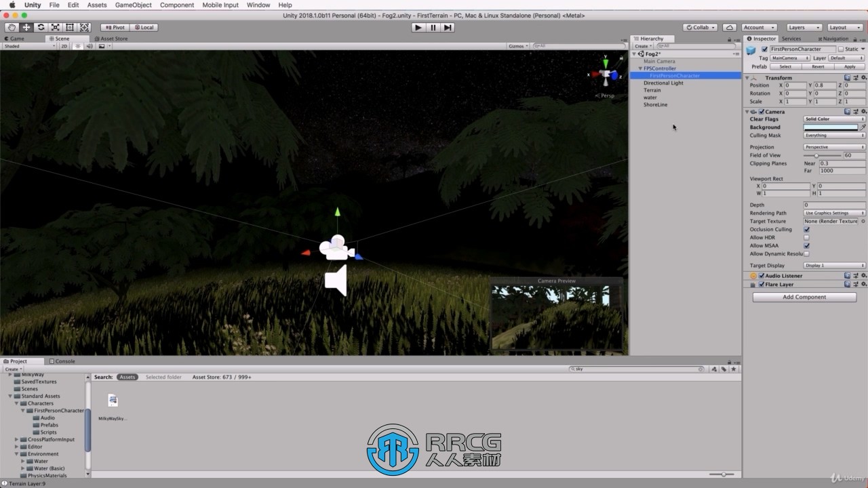
Task: Toggle Occlusion Culling checkbox
Action: coord(806,230)
